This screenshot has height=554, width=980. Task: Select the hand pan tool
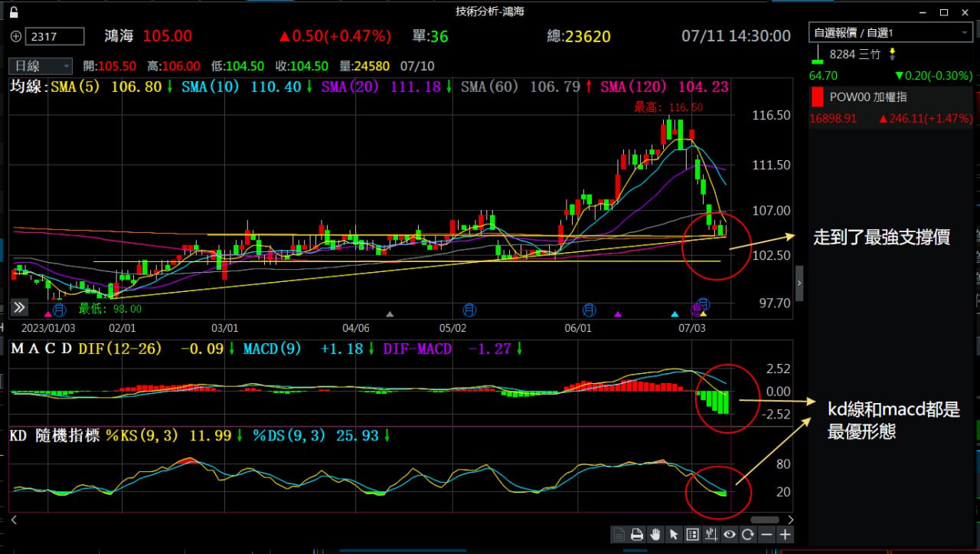tap(655, 535)
